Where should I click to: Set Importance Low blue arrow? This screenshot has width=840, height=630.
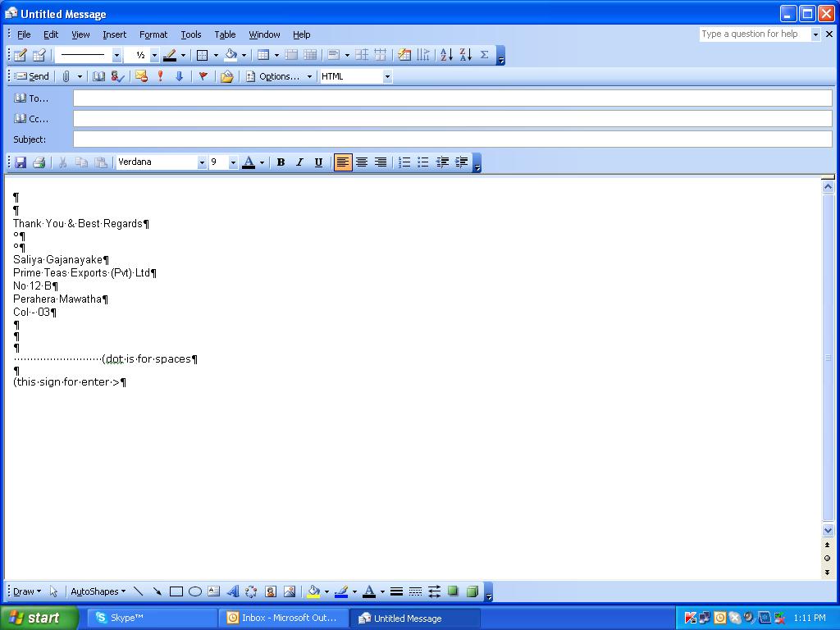[179, 76]
